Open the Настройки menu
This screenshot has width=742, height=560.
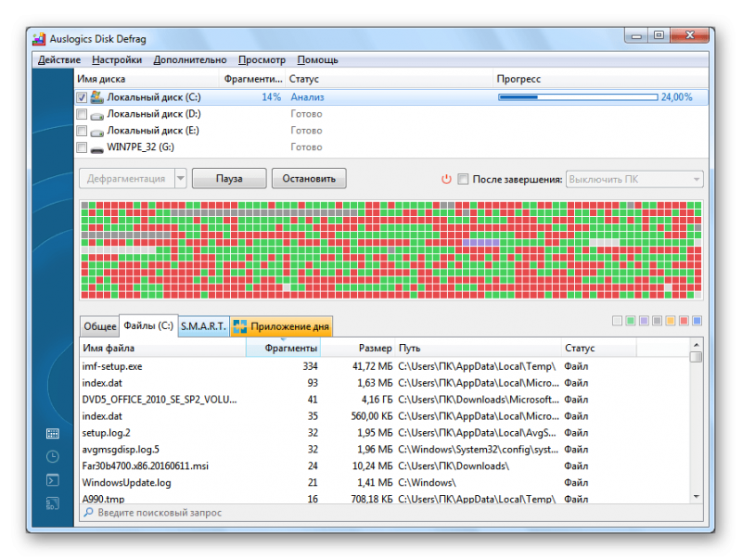pyautogui.click(x=117, y=60)
